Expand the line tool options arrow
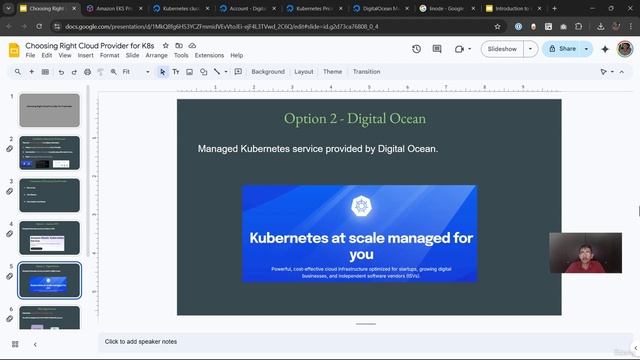This screenshot has height=360, width=640. point(226,72)
